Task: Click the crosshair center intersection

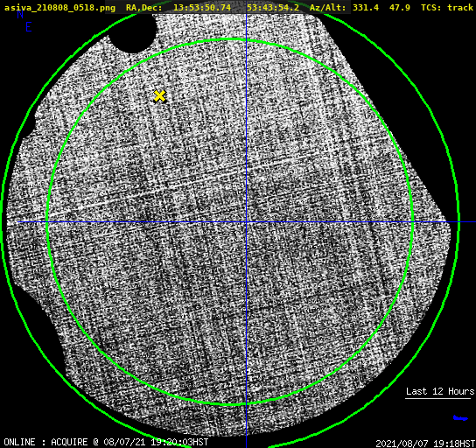Action: (246, 222)
